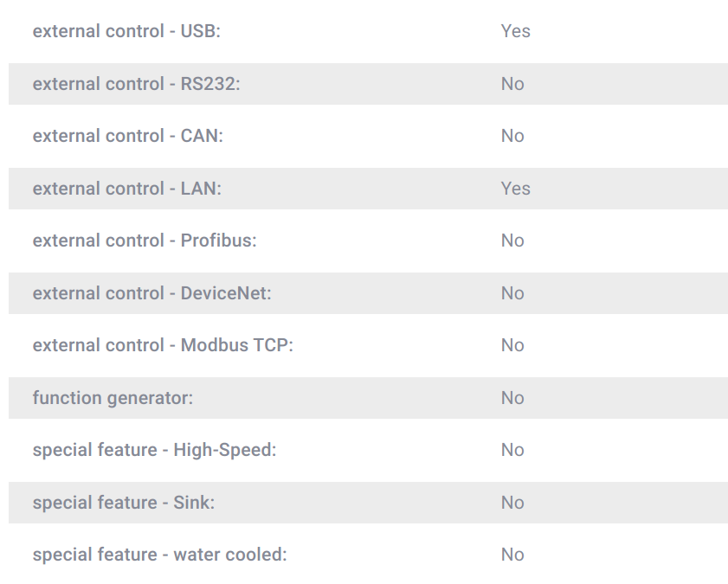Click the 'external control - Modbus TCP:' label
This screenshot has height=584, width=728.
pyautogui.click(x=163, y=345)
